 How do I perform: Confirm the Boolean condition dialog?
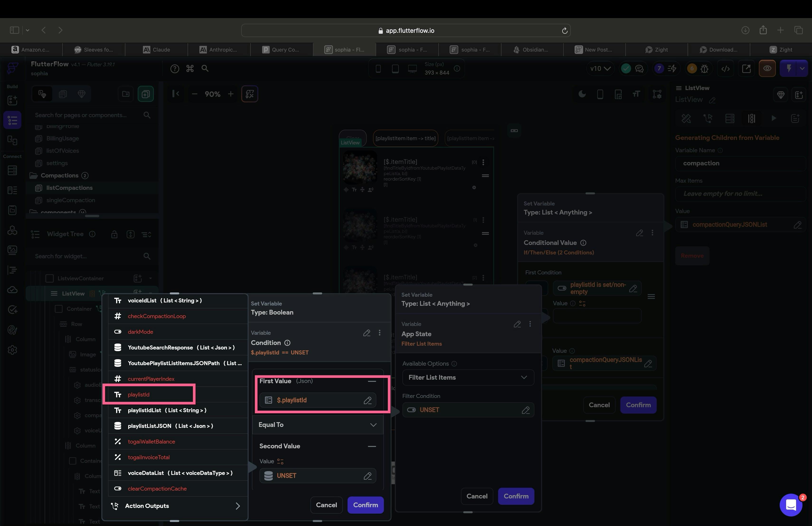(x=365, y=505)
